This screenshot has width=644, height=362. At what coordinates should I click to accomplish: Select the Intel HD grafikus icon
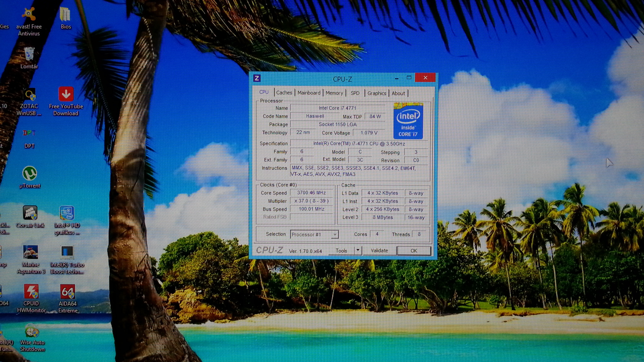pos(67,221)
